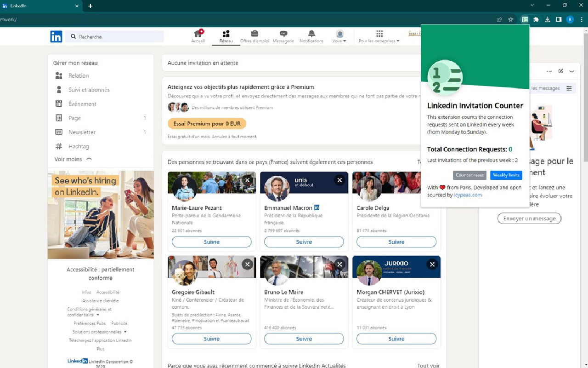The width and height of the screenshot is (588, 368).
Task: Select the 'Offres d'emploi' briefcase icon
Action: (255, 33)
